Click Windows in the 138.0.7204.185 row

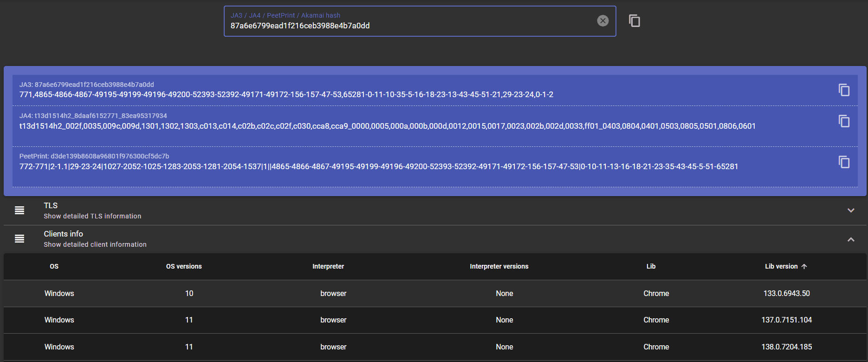(59, 347)
